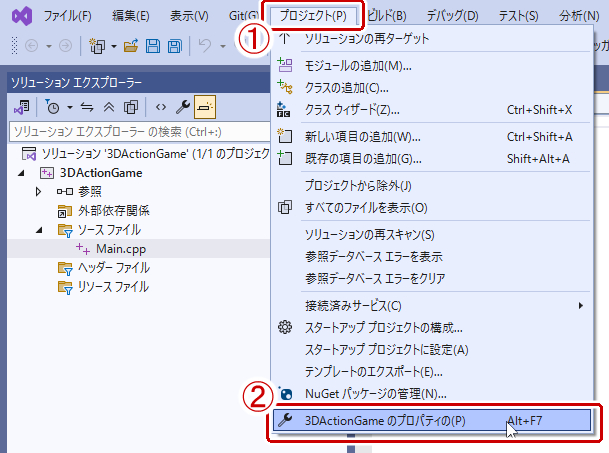Open the ファイル(F) menu
609x453 pixels.
[67, 16]
